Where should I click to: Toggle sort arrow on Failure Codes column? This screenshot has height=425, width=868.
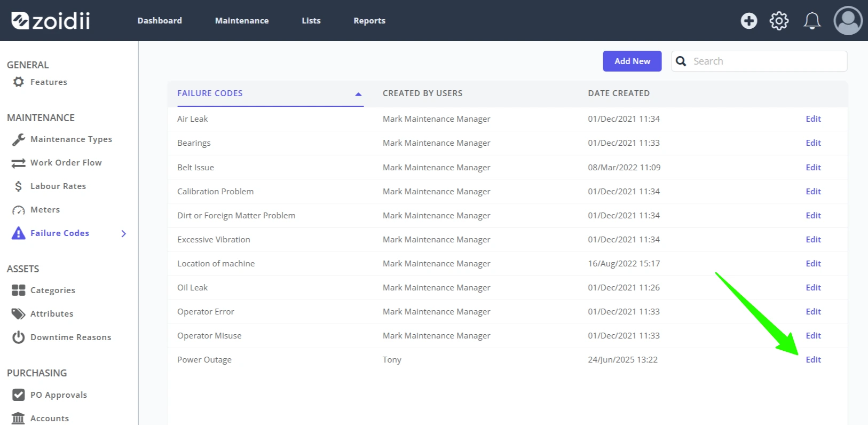[x=359, y=94]
